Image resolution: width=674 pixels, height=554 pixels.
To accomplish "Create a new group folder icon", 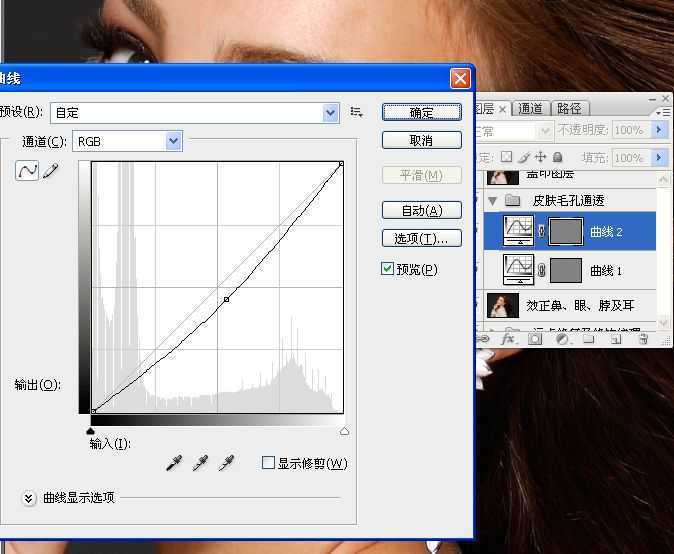I will [x=588, y=340].
